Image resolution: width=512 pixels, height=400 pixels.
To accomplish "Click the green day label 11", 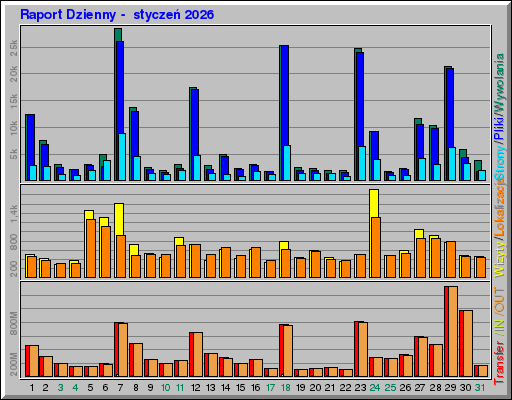I will tap(180, 388).
